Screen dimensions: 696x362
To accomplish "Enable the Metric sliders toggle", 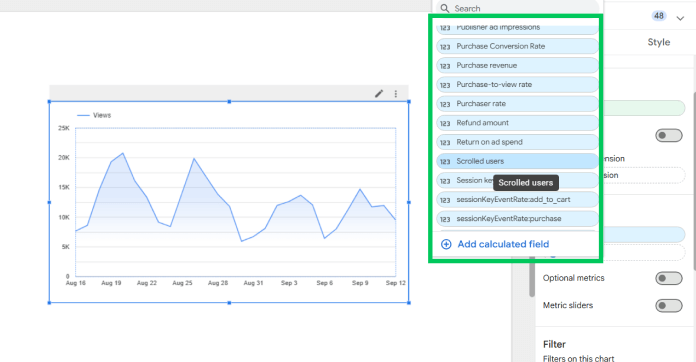I will [x=668, y=306].
